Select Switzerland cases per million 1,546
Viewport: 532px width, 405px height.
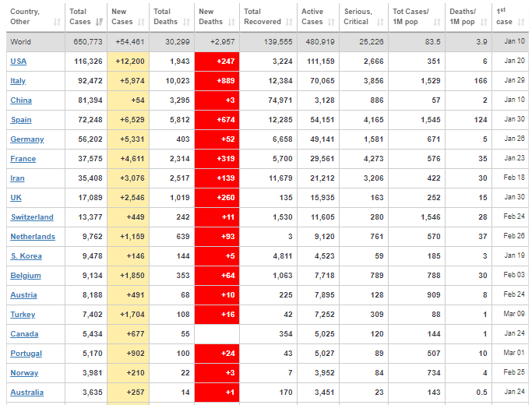(x=431, y=217)
